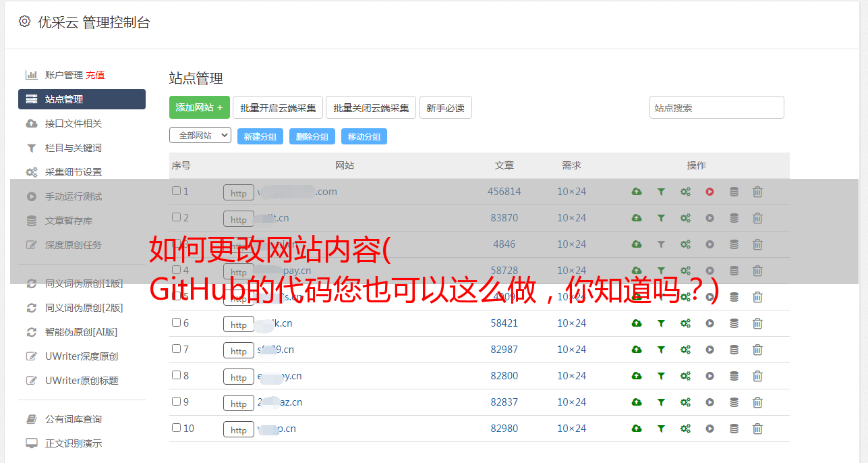
Task: Tick the checkbox in row 9
Action: pos(176,402)
